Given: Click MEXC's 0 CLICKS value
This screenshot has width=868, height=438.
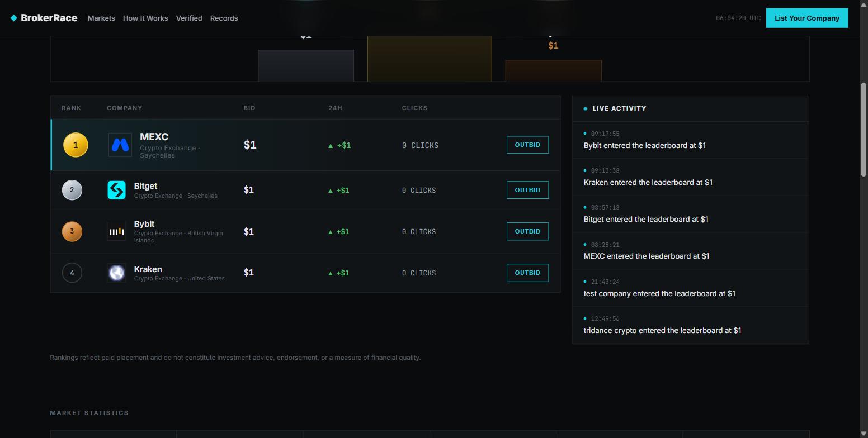Looking at the screenshot, I should 420,145.
